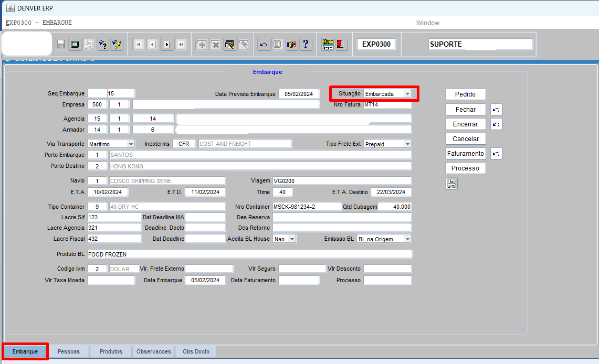
Task: Click the E.T.A. Destino date field
Action: tap(391, 192)
